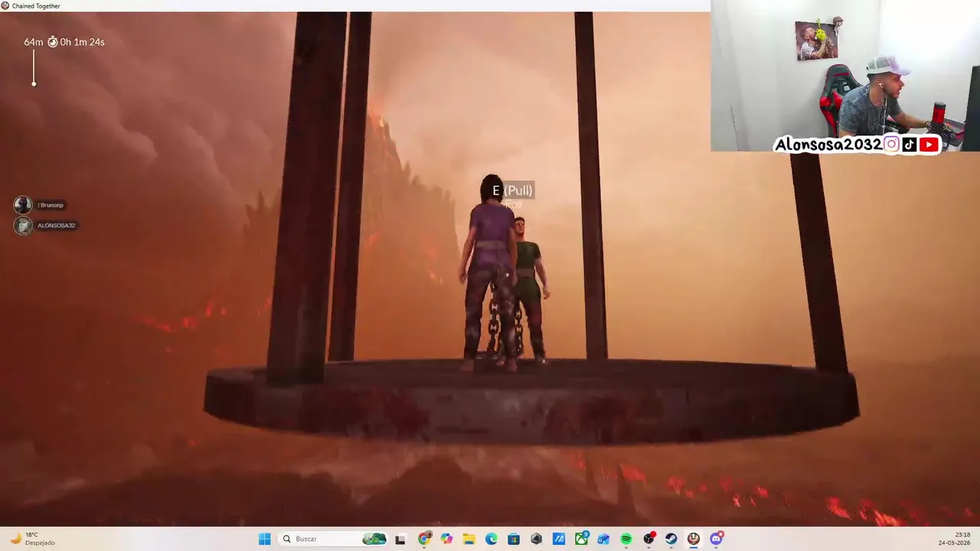Screen dimensions: 980x551
Task: Open the Windows Start menu
Action: point(265,539)
